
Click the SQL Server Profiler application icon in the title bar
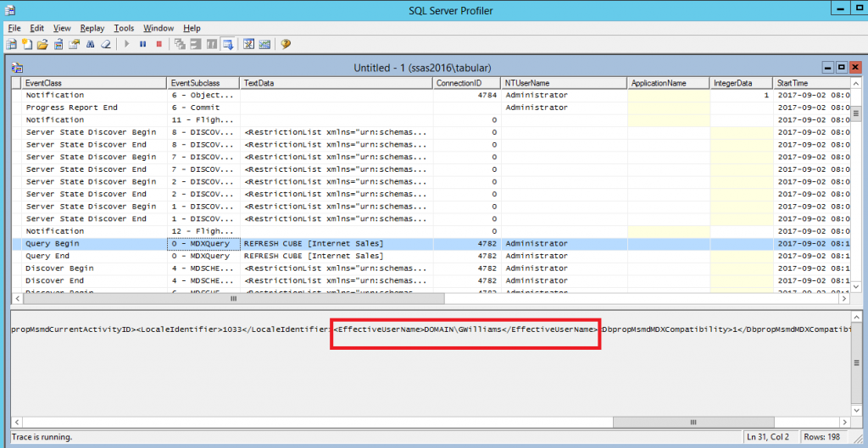pos(10,10)
